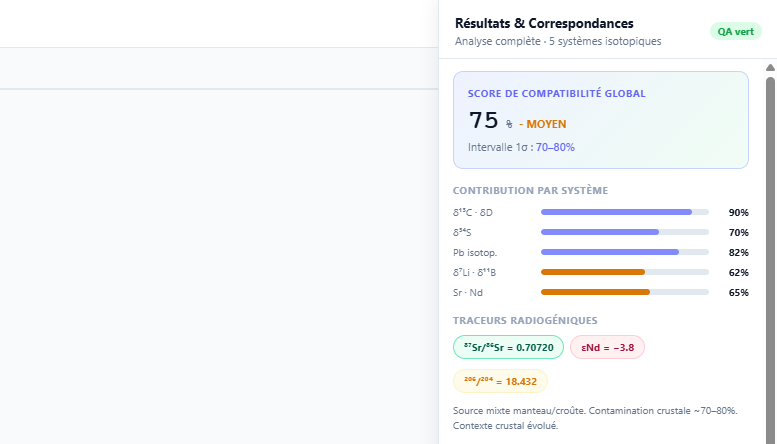Click the 206/204 = 18.432 chip
The image size is (777, 444).
500,381
